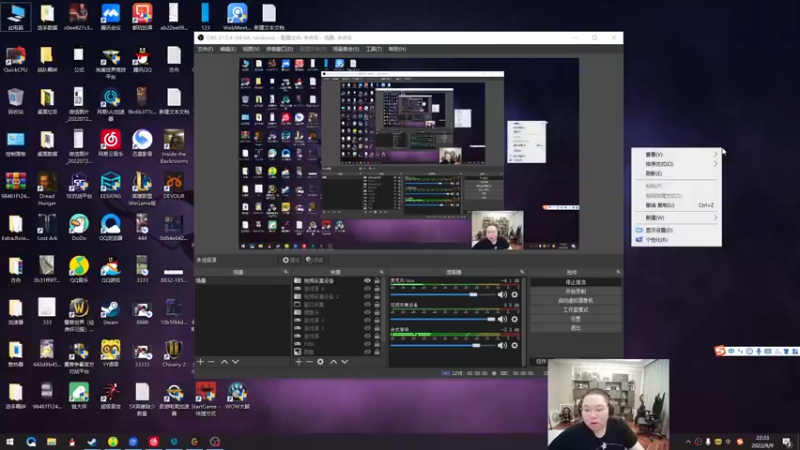
Task: Remove the selected scene with the minus icon
Action: click(211, 362)
